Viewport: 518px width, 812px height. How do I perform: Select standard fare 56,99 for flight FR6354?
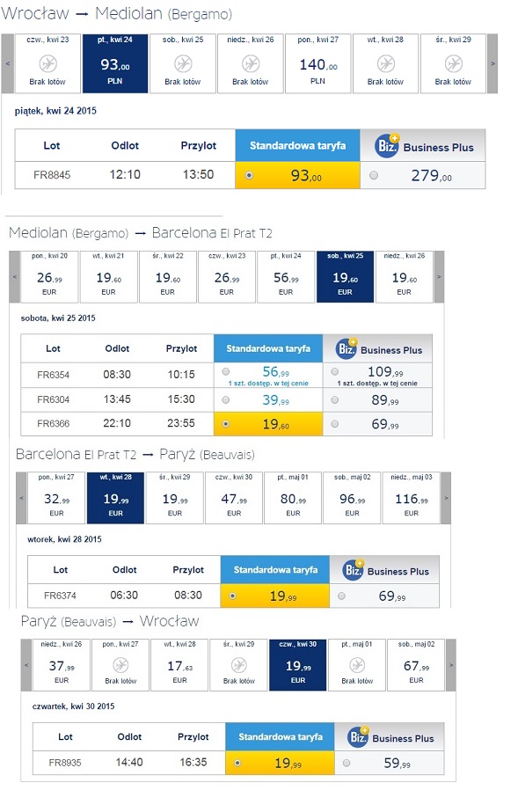tap(226, 371)
